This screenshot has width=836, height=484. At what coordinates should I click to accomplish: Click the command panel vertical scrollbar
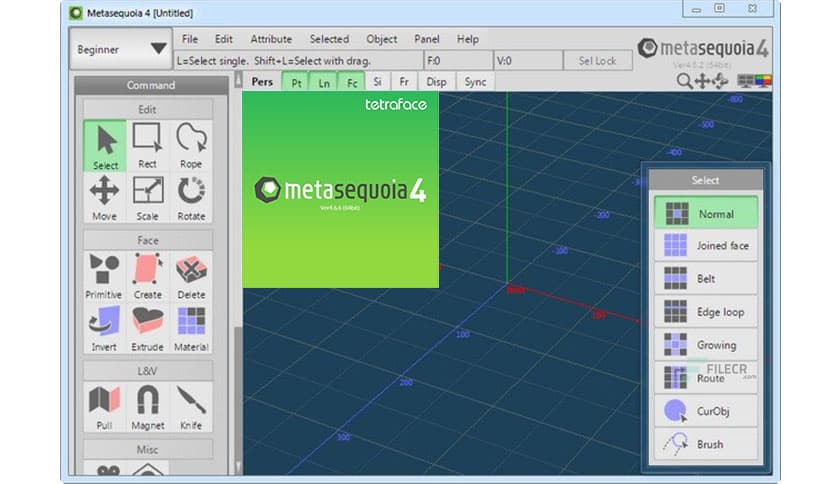(238, 272)
